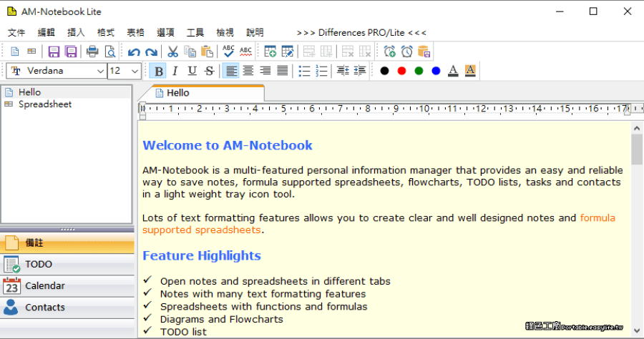Insert a new table
Viewport: 644px width, 339px height.
pos(270,51)
